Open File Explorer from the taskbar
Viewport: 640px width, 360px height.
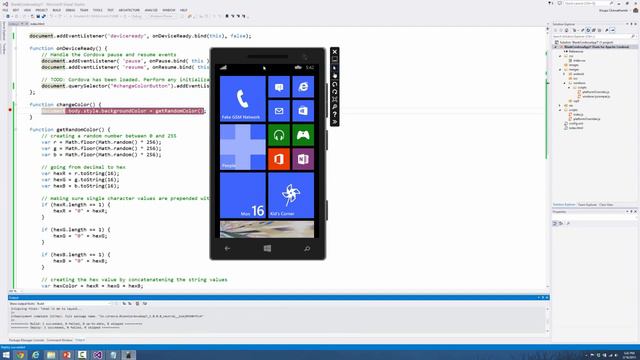[51, 355]
